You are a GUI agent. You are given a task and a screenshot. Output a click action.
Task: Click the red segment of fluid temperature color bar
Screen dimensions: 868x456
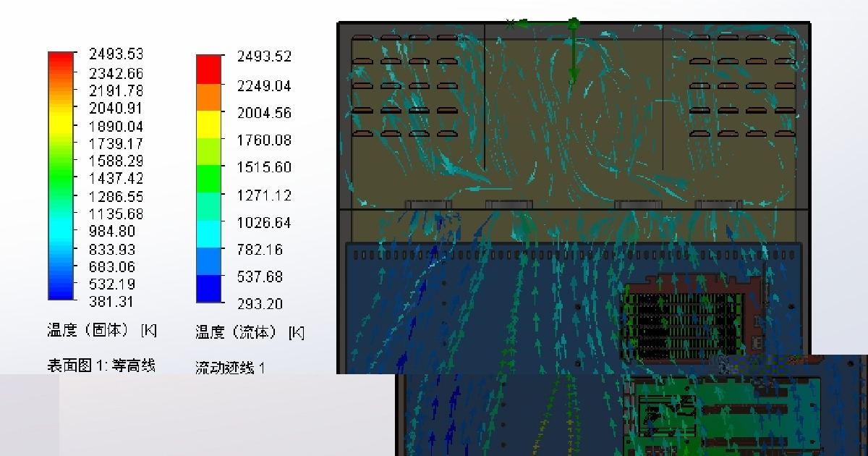[x=208, y=69]
